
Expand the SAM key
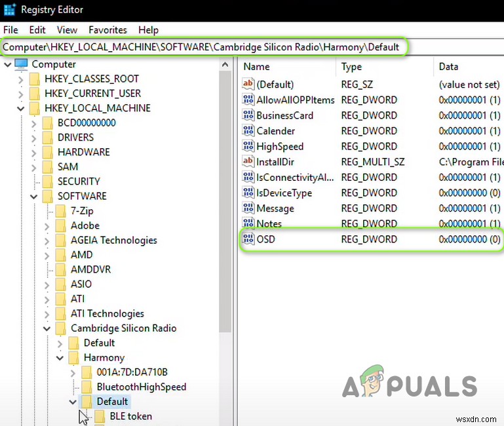point(34,167)
